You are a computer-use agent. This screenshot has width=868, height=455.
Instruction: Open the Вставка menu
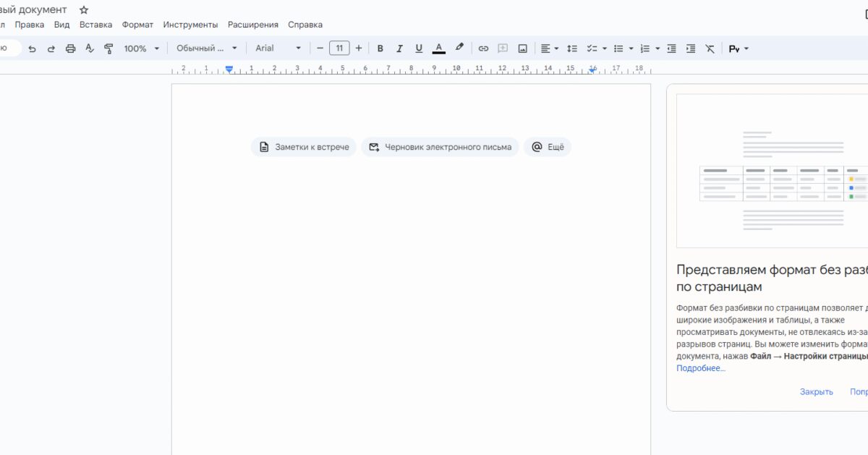pos(97,24)
